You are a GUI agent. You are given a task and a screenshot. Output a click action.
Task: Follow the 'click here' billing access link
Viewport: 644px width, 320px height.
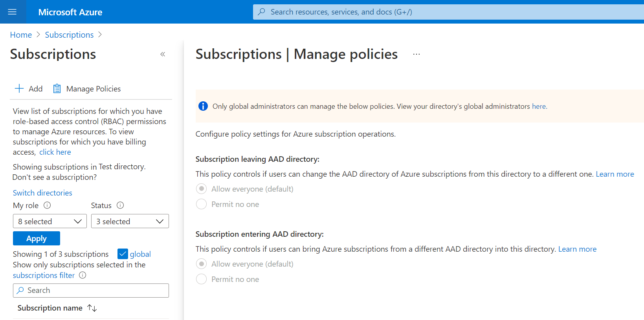pyautogui.click(x=55, y=152)
